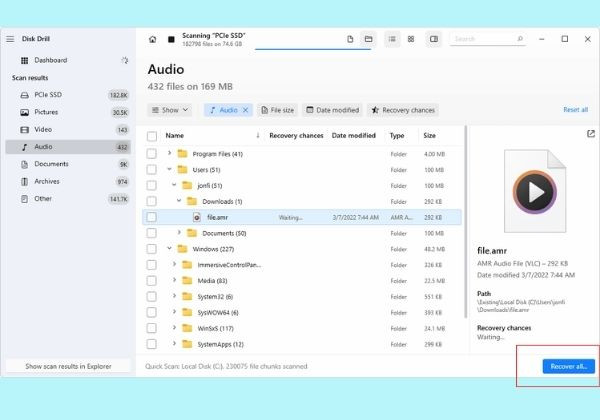Screen dimensions: 600x420
Task: Expand the SystemApps folder
Action: pos(174,343)
